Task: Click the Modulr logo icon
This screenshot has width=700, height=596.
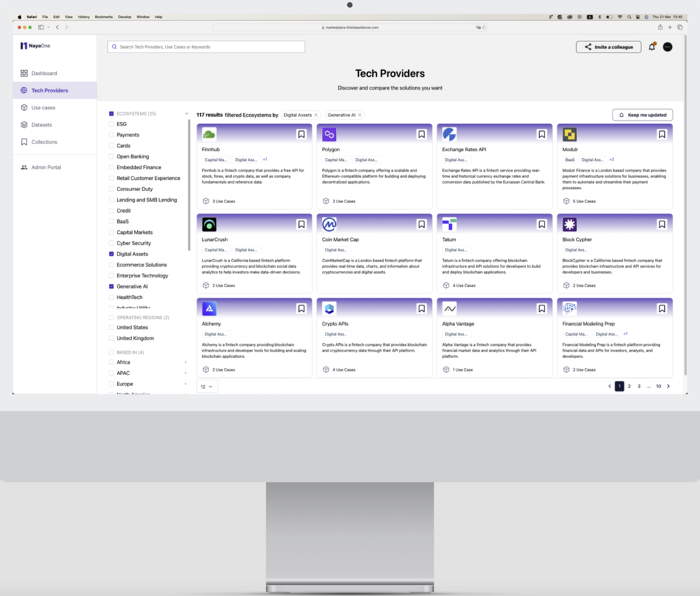Action: click(570, 134)
